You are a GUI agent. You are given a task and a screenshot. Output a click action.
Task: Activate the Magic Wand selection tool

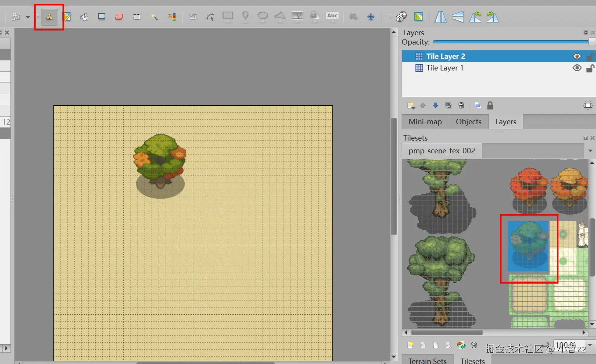point(155,17)
